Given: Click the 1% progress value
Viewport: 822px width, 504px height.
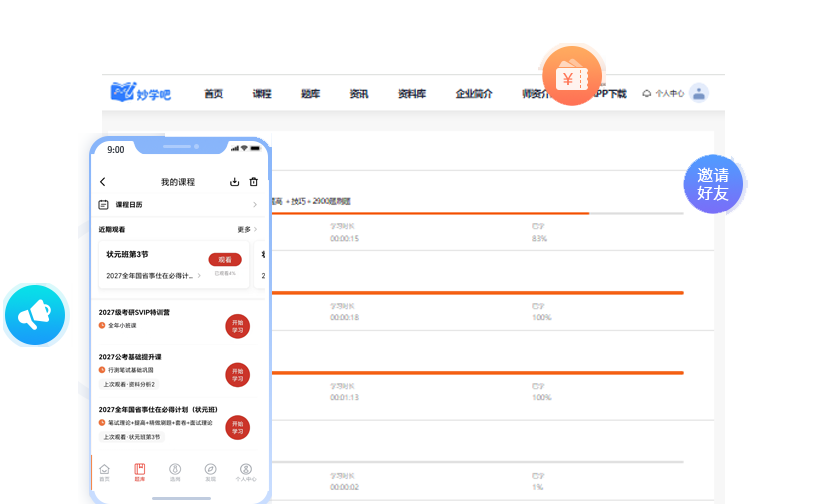Looking at the screenshot, I should (537, 487).
